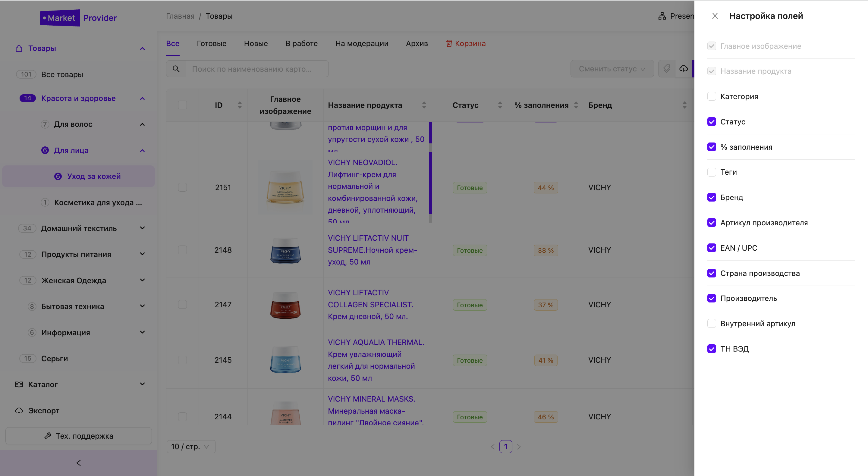Sort by % заполнения column
This screenshot has width=868, height=476.
576,105
